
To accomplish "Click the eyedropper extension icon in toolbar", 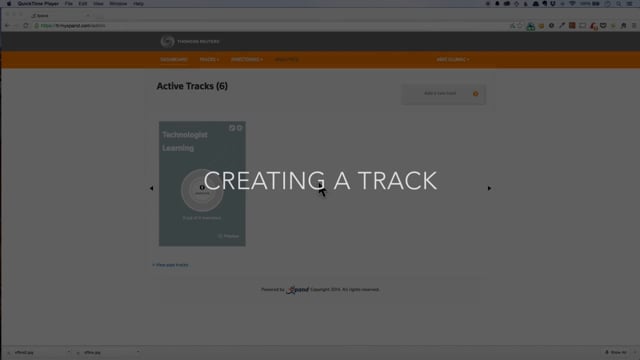I will [x=562, y=26].
